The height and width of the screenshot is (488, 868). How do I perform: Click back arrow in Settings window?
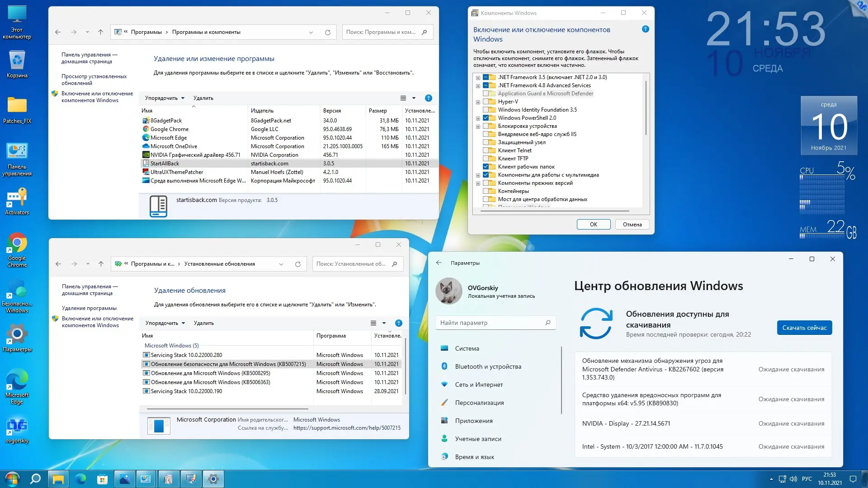[439, 263]
